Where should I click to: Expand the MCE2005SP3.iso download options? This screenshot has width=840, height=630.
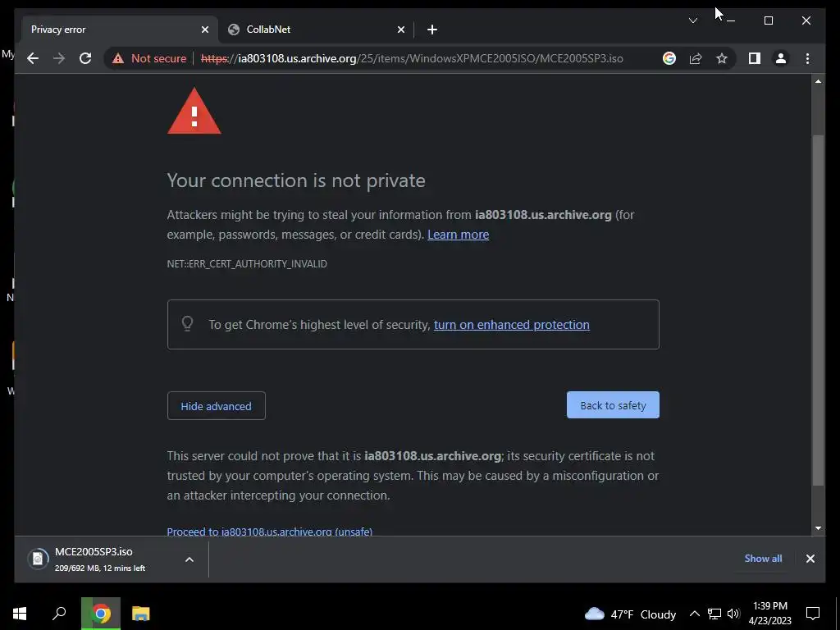click(x=189, y=559)
